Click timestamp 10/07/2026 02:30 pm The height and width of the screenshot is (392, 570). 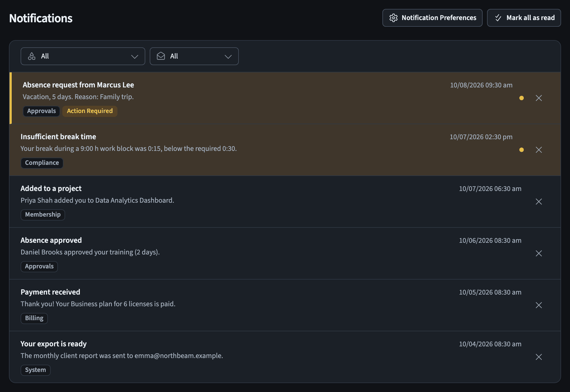point(481,137)
